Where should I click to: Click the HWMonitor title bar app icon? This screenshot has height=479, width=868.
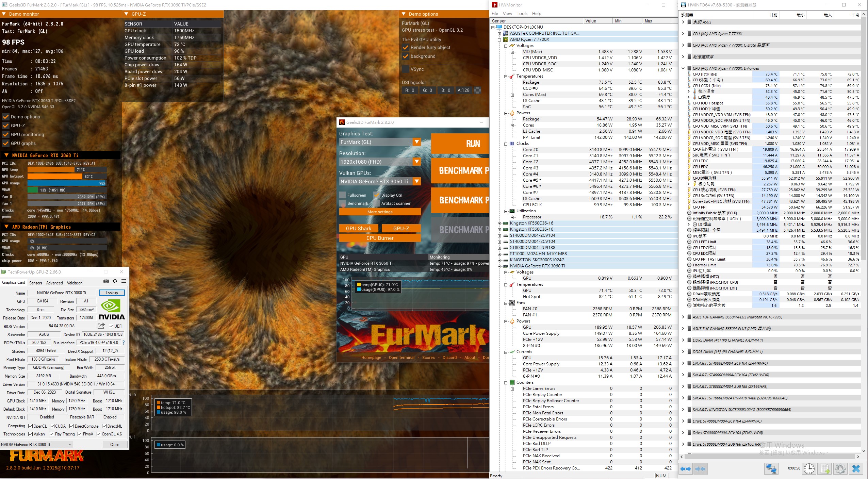[494, 5]
